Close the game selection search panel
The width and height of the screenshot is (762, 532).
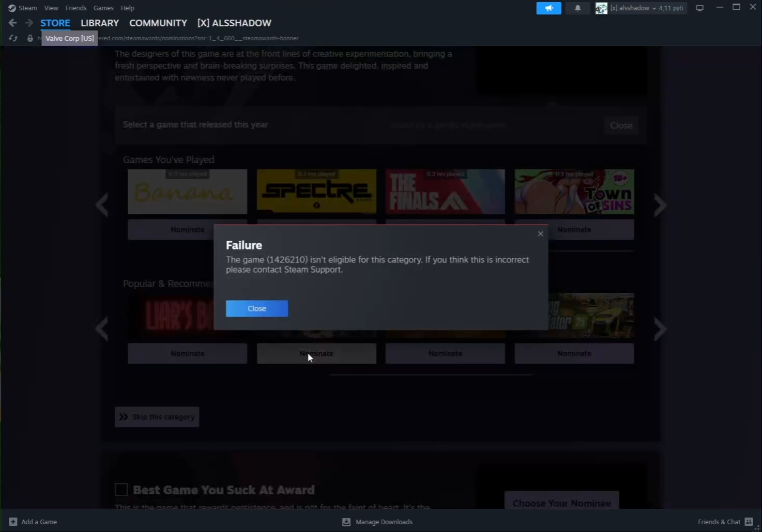pos(621,126)
